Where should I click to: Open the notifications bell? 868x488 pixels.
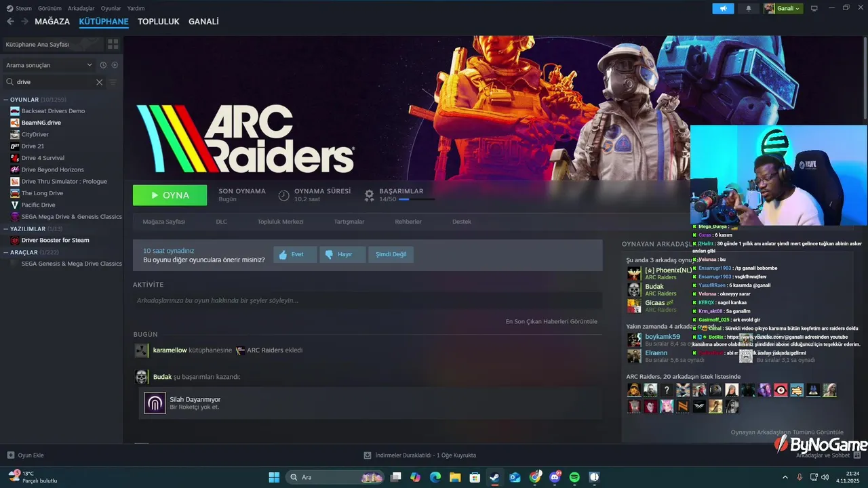pos(749,8)
